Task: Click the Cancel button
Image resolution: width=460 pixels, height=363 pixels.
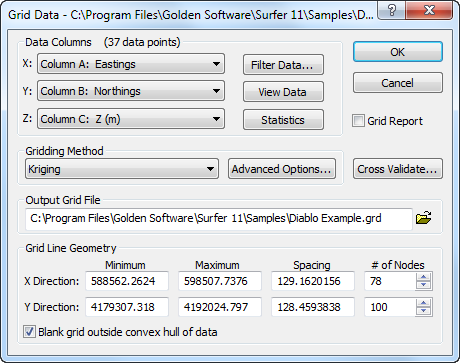Action: pyautogui.click(x=398, y=83)
